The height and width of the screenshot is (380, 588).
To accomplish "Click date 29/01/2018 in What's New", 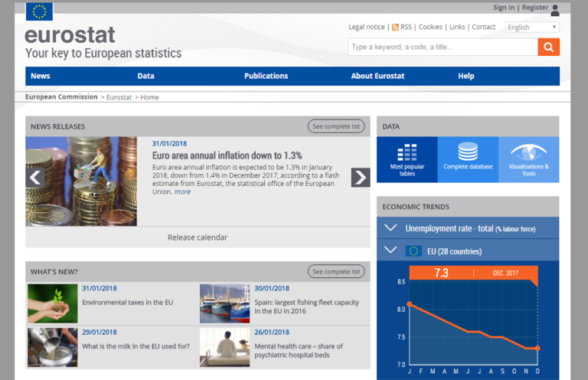I will point(100,332).
